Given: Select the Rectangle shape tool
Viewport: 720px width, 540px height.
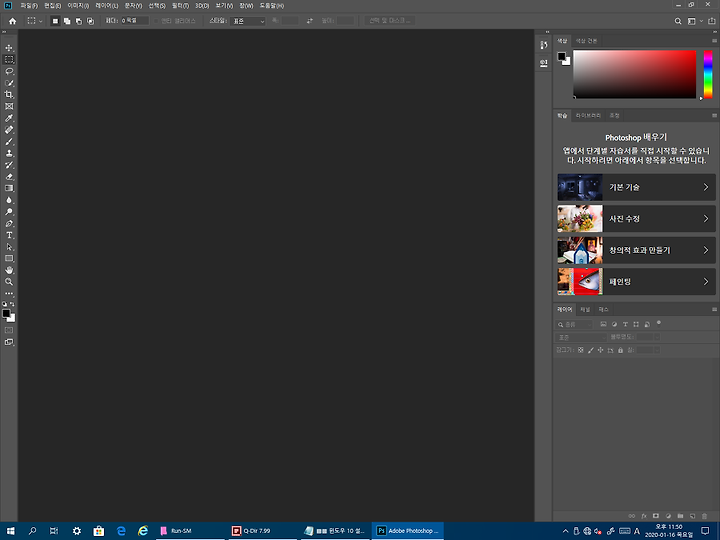Looking at the screenshot, I should point(9,259).
